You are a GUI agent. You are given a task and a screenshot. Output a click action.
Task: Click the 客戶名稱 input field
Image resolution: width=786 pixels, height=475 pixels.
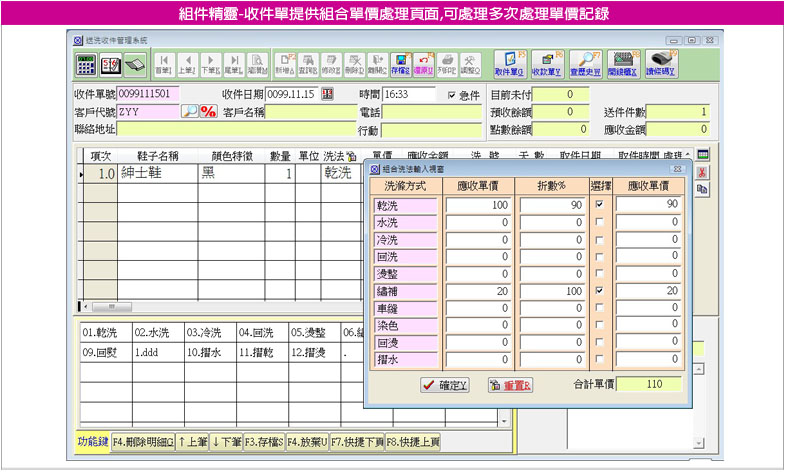pos(310,112)
